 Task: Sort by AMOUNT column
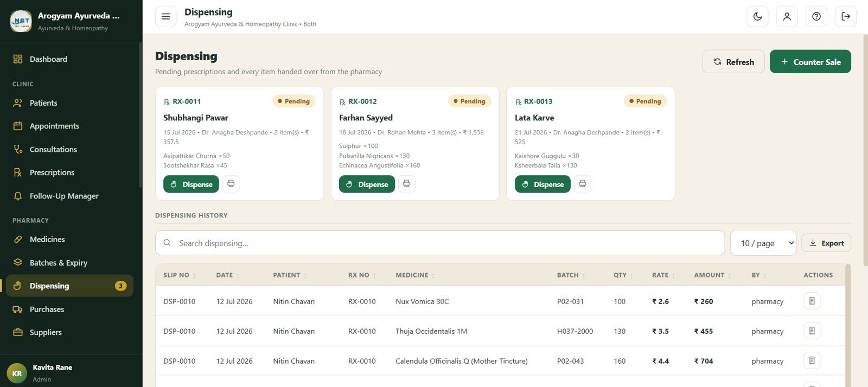[x=712, y=275]
